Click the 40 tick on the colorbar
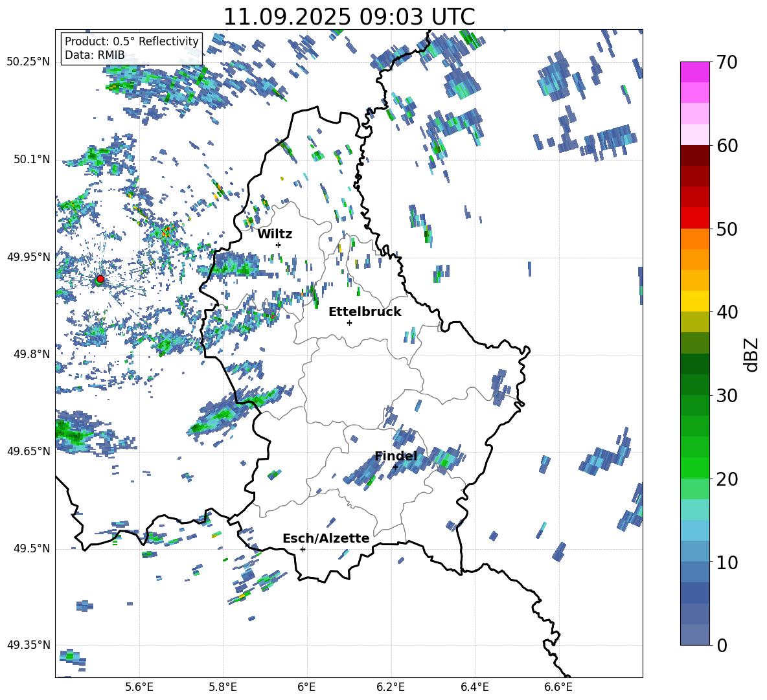 click(727, 312)
